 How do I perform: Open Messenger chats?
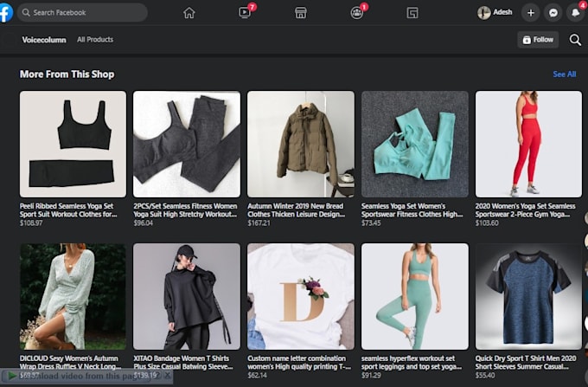[553, 13]
